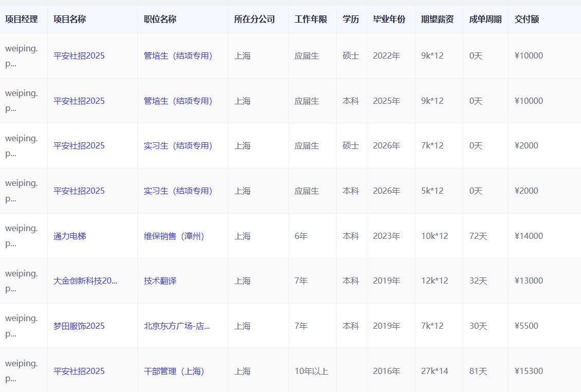Select the ¥15300 delivery amount cell
This screenshot has width=581, height=392.
coord(529,371)
